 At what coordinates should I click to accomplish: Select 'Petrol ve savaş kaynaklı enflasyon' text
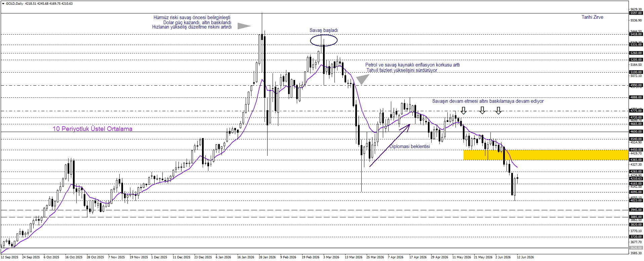[399, 65]
